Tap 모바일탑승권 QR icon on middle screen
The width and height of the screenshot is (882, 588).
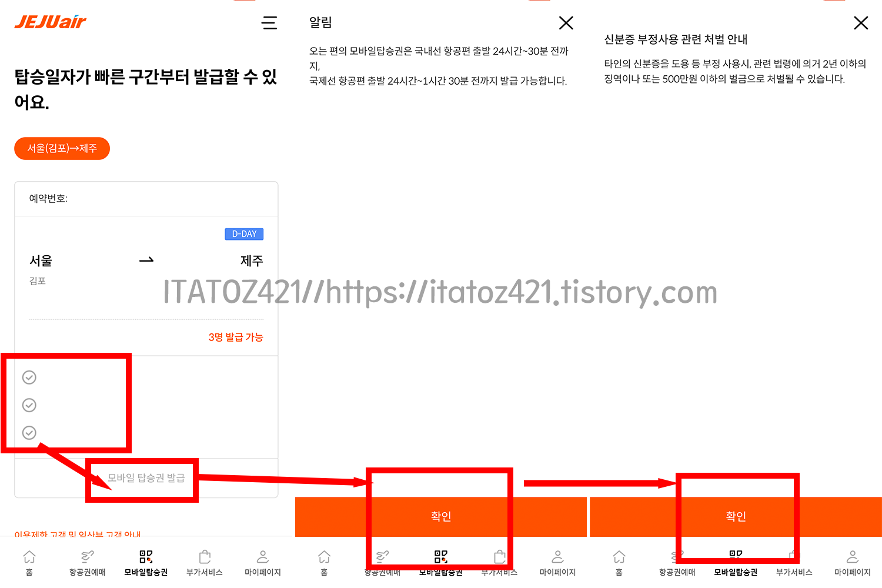441,556
